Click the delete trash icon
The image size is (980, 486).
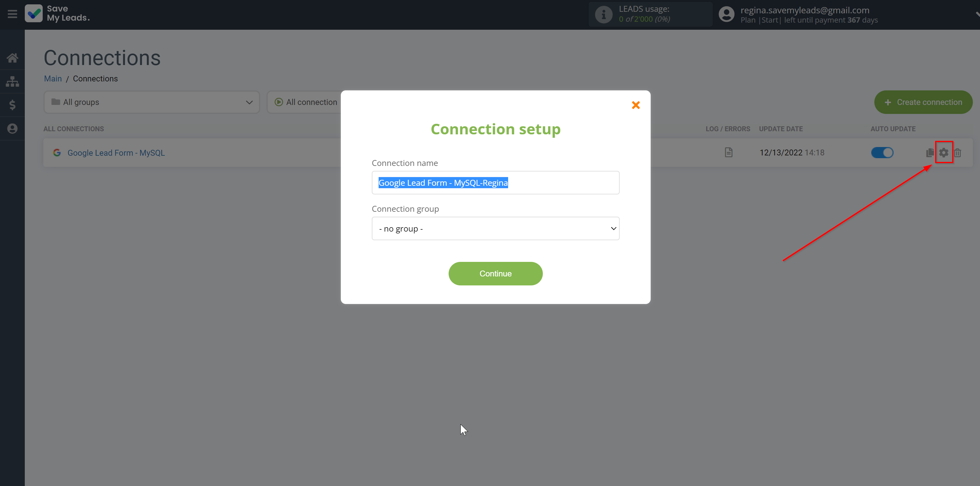tap(958, 153)
